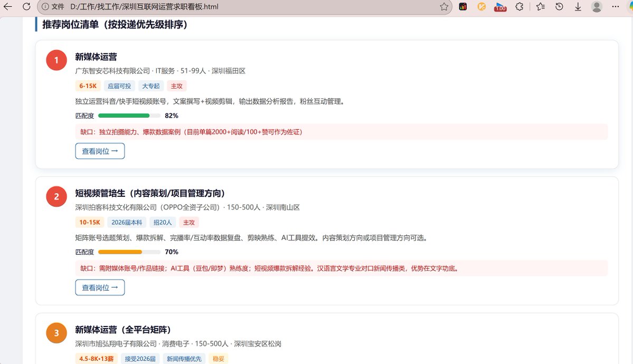Click company line 广东智安芯科技有限公司
Screen dimensions: 633x364
tap(160, 71)
